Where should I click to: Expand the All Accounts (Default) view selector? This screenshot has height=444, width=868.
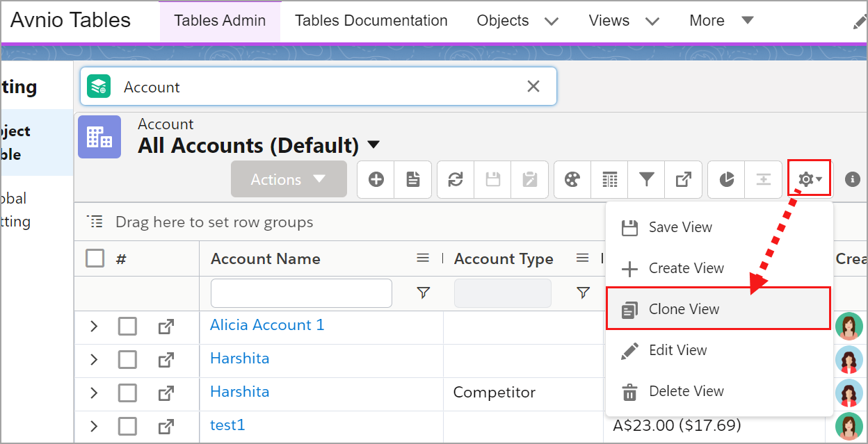[x=373, y=145]
